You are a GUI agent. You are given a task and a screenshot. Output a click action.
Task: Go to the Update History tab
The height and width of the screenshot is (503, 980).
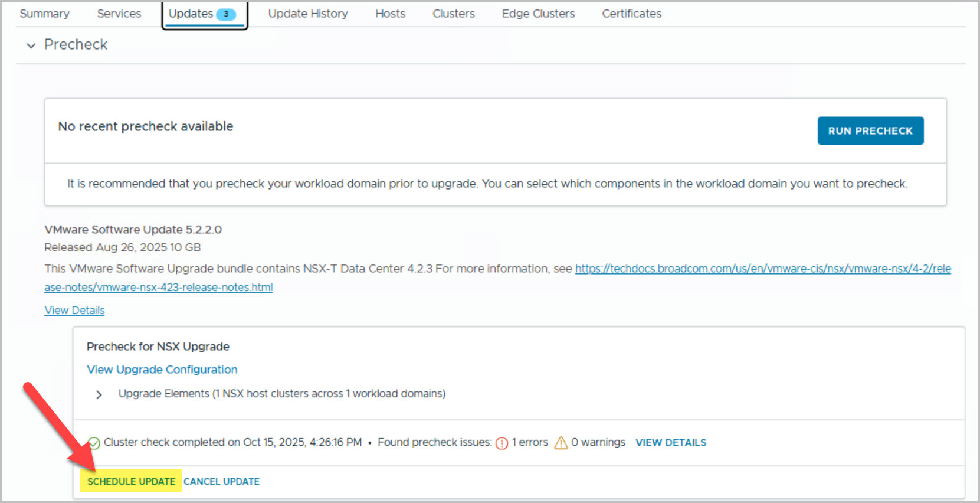[x=308, y=14]
